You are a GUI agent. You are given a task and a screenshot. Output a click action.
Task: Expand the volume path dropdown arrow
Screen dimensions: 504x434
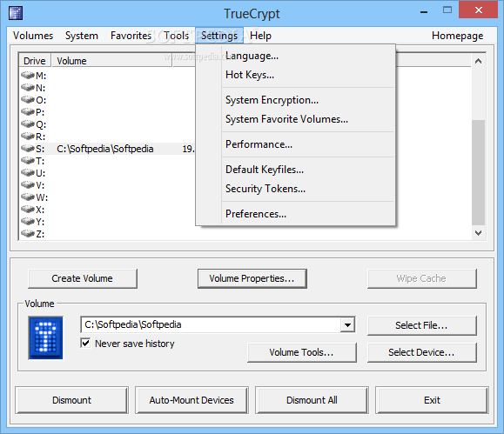[347, 324]
